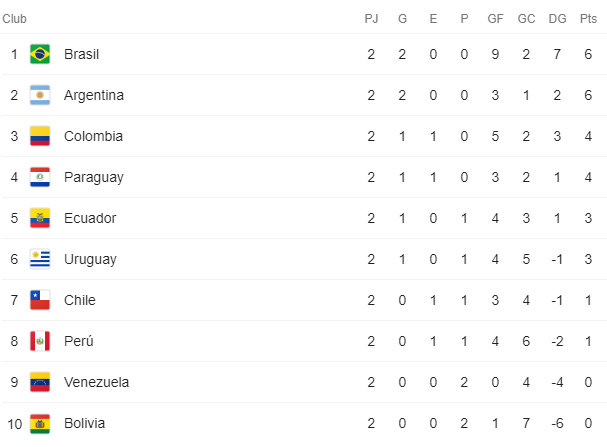Screen dimensions: 607x447
Task: Click the Pts column header
Action: [588, 19]
